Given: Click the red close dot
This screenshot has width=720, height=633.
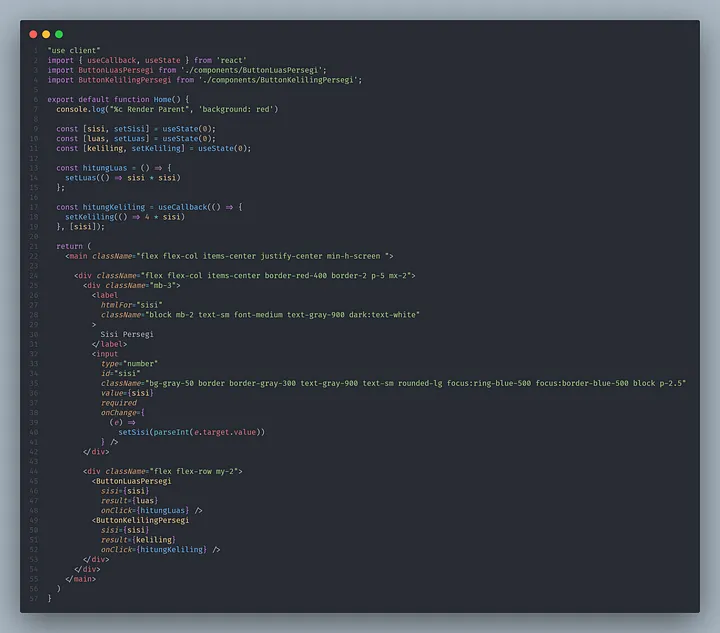Looking at the screenshot, I should point(33,34).
